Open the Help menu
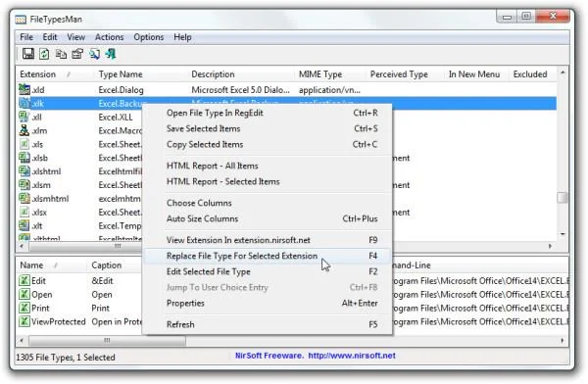 pos(182,37)
